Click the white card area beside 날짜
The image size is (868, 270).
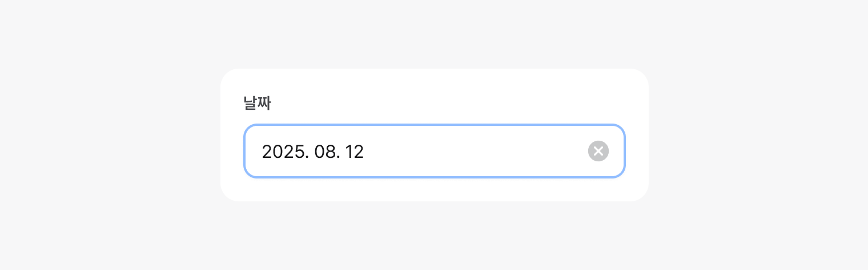[x=445, y=103]
